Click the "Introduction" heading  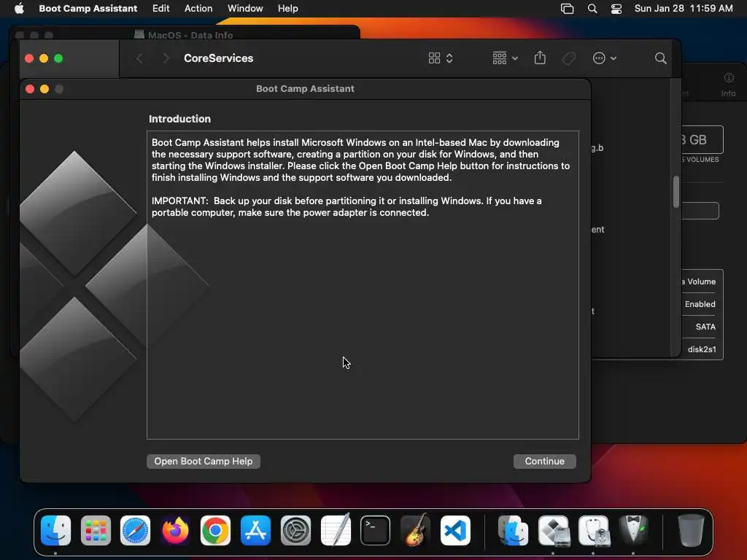[179, 119]
